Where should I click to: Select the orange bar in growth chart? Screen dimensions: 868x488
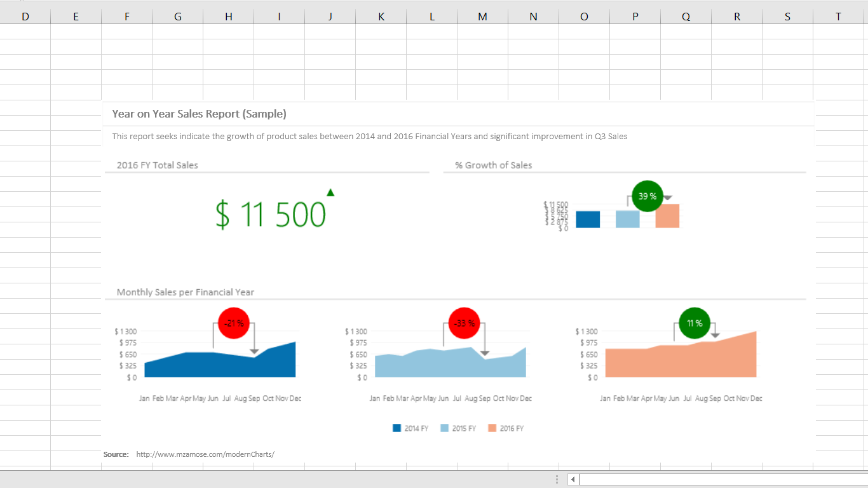[667, 216]
